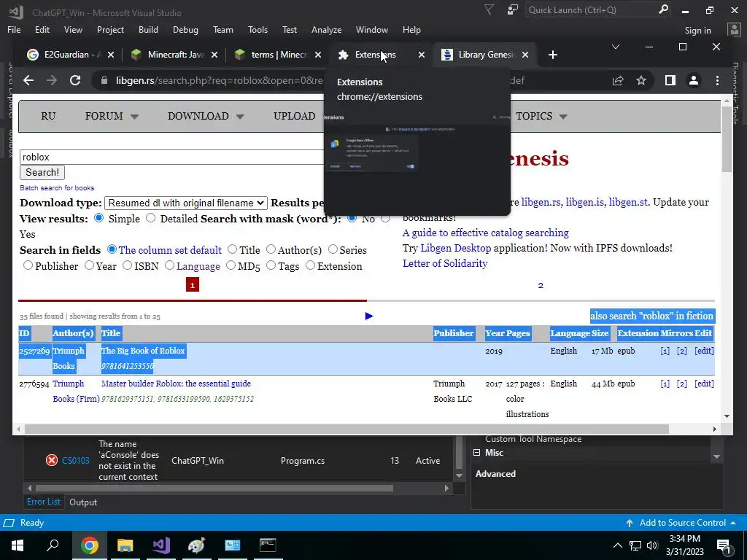Open Paint from the taskbar
Viewport: 747px width, 560px height.
coord(196,545)
